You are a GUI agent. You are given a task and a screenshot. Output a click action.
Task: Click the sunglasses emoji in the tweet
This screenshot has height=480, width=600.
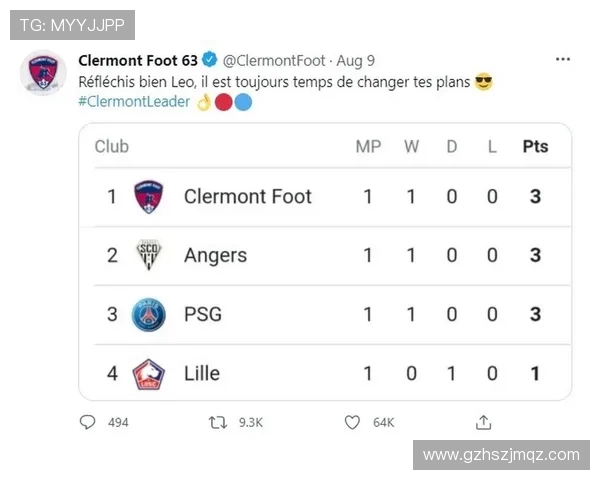tap(484, 81)
